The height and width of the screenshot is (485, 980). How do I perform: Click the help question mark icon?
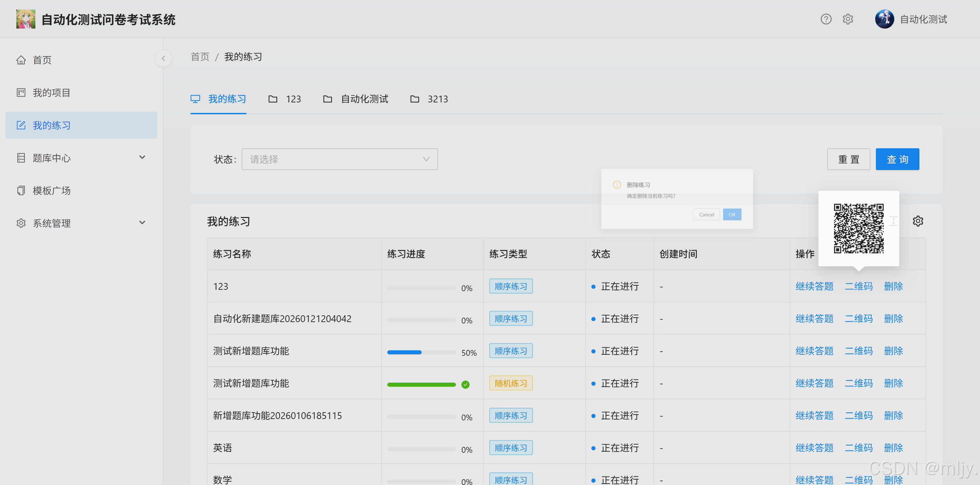[826, 19]
